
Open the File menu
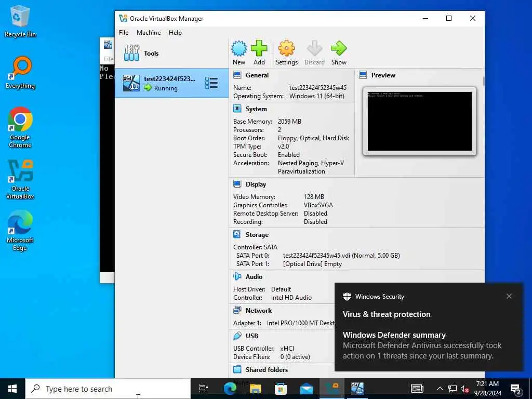pos(124,33)
